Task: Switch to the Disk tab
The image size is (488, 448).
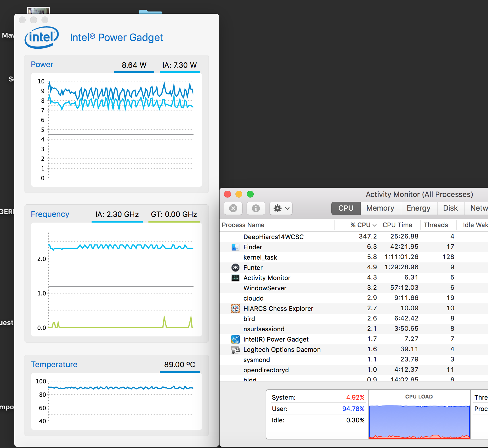Action: point(450,208)
